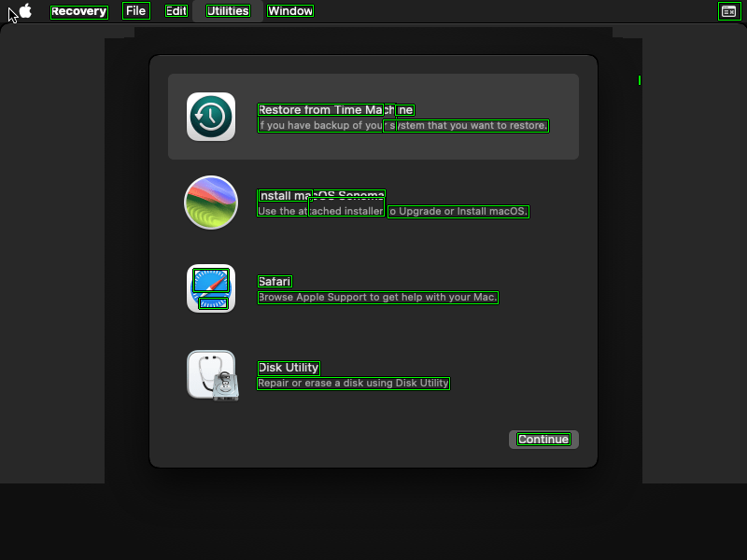Click the Disk Utility stethoscope icon
Screen dimensions: 747x560
click(x=212, y=374)
